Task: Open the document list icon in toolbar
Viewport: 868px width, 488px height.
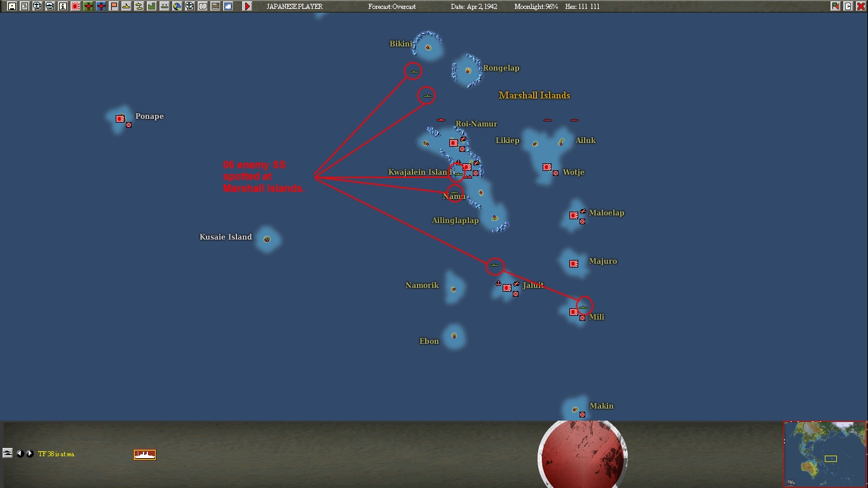Action: [25, 6]
